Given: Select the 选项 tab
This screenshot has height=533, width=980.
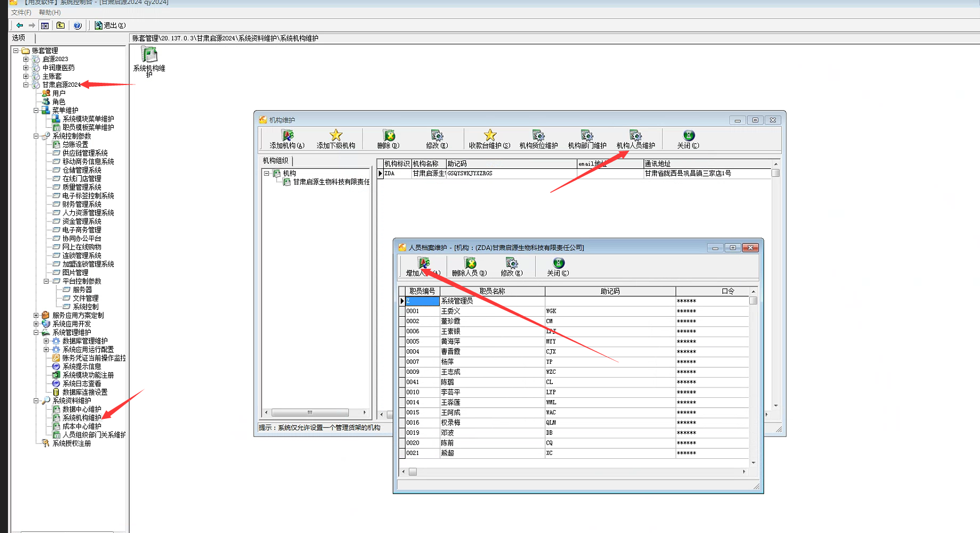Looking at the screenshot, I should [x=19, y=38].
